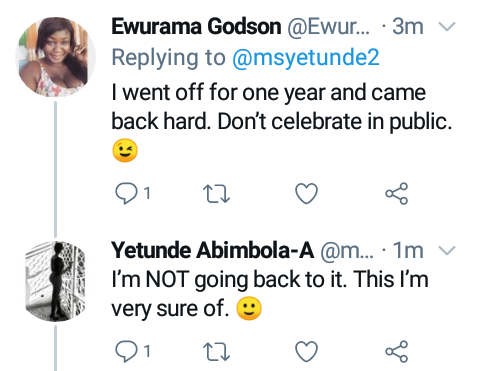This screenshot has height=371, width=477.
Task: Open options chevron on Ewurama's tweet
Action: point(447,26)
